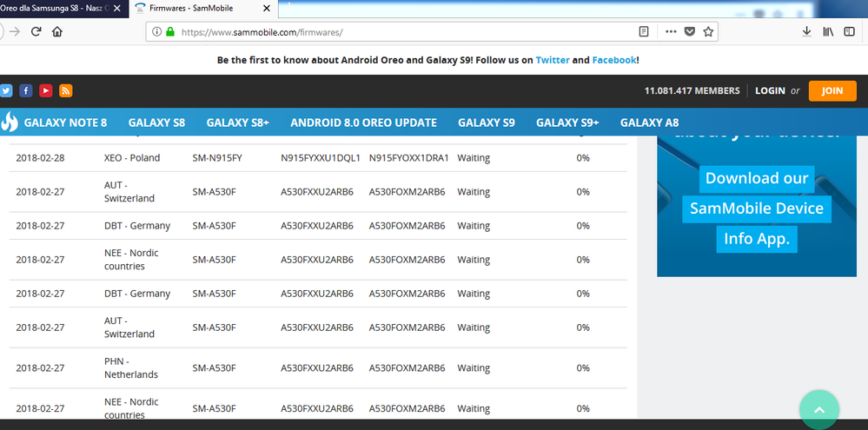Viewport: 868px width, 430px height.
Task: Select Android 8.0 Oreo Update in navigation
Action: pos(363,122)
